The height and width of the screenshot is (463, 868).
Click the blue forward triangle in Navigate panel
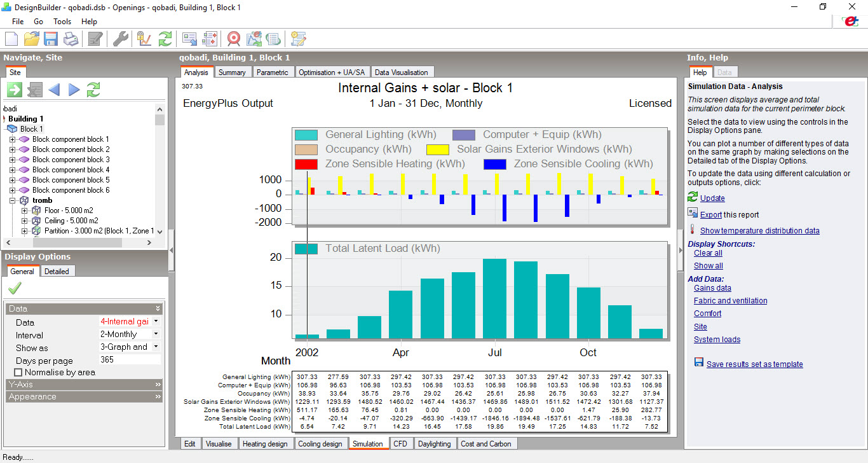click(x=74, y=90)
